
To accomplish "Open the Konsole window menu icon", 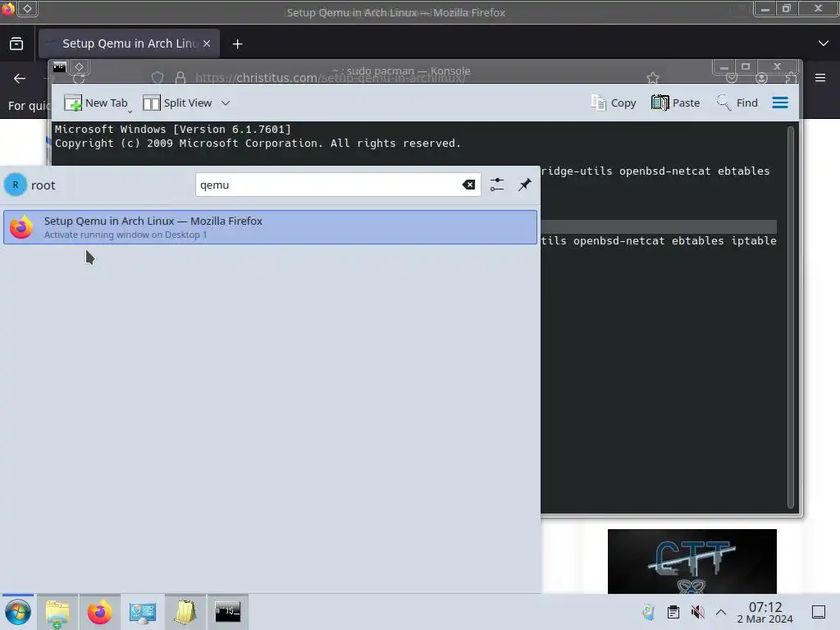I will [x=59, y=66].
